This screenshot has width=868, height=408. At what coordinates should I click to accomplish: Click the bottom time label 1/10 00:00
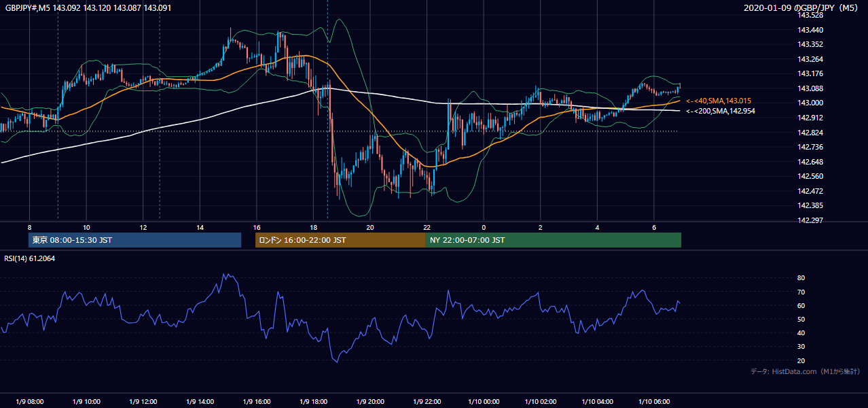click(x=484, y=402)
